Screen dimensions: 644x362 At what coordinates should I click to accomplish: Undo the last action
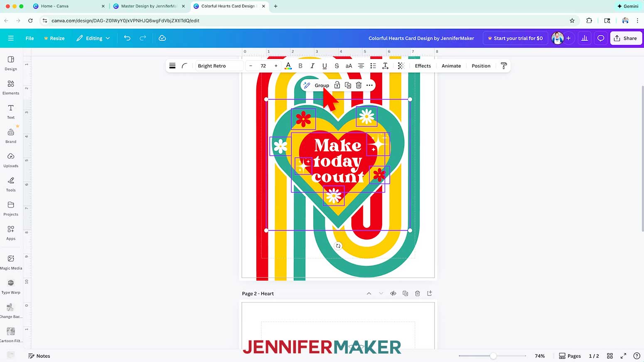tap(127, 38)
